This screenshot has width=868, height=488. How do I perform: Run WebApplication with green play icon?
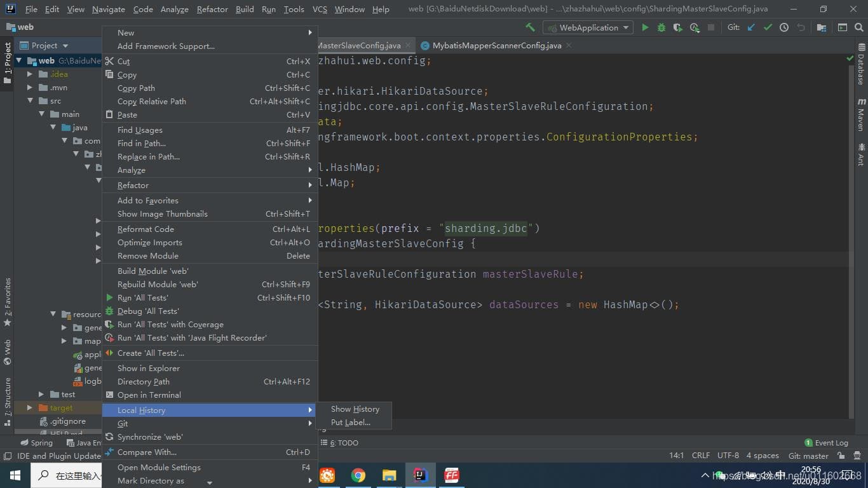click(645, 27)
